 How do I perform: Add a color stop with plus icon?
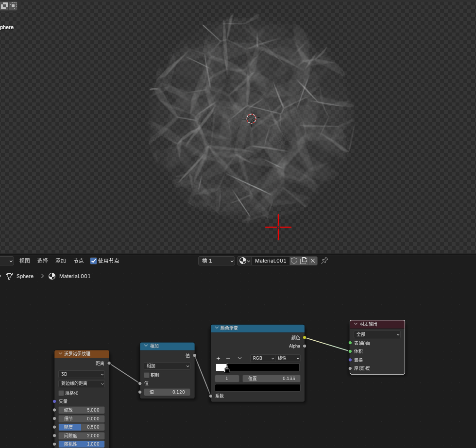pyautogui.click(x=218, y=358)
